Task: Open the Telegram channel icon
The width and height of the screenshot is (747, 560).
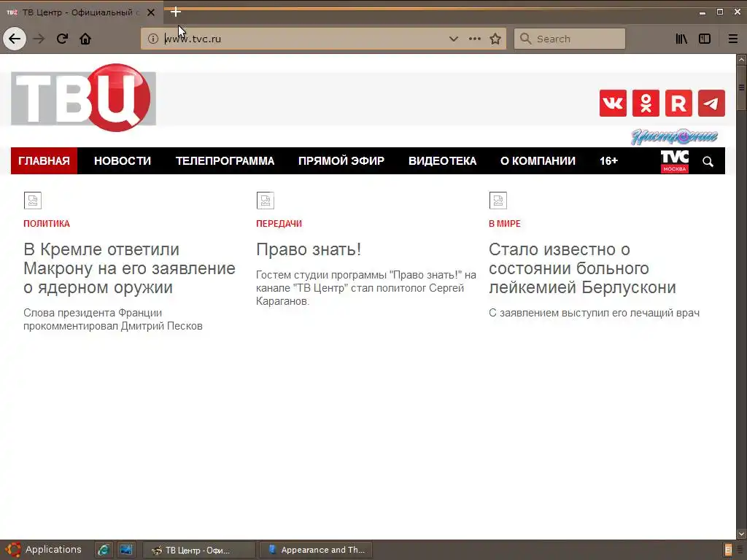Action: 711,103
